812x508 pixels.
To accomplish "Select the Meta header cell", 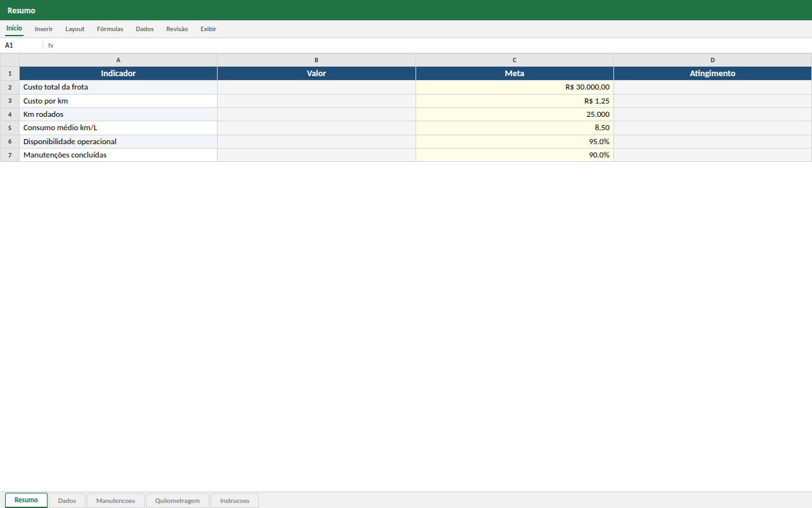I will coord(514,74).
